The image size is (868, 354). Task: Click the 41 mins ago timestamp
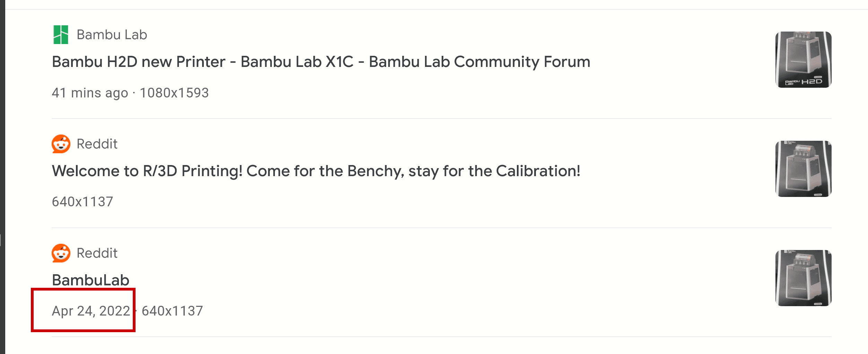(x=90, y=93)
